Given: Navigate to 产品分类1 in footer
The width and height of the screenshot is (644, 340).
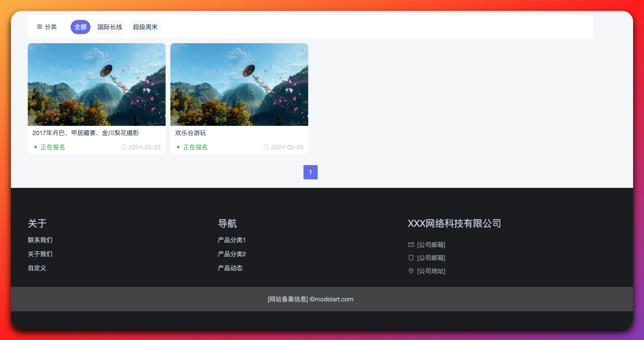Looking at the screenshot, I should click(232, 240).
